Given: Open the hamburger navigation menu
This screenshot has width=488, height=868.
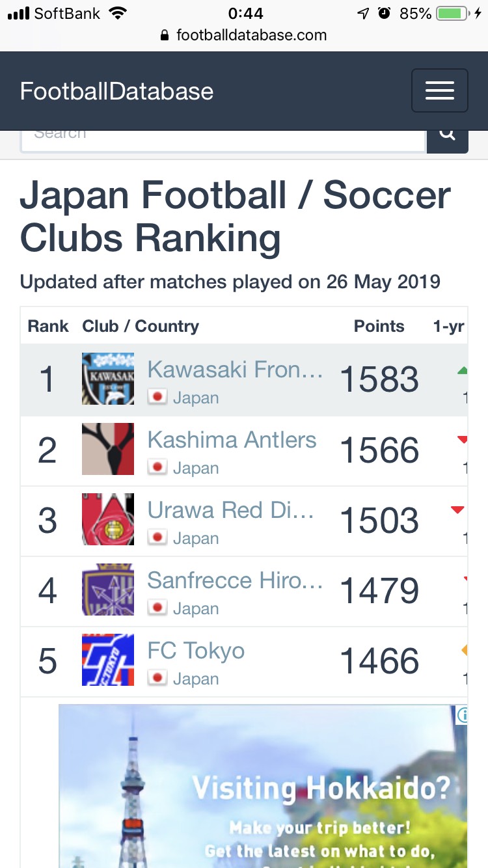Looking at the screenshot, I should coord(439,90).
